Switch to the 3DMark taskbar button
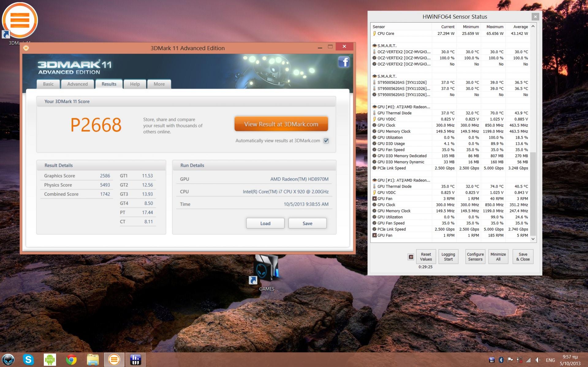Viewport: 588px width, 367px height. tap(114, 359)
